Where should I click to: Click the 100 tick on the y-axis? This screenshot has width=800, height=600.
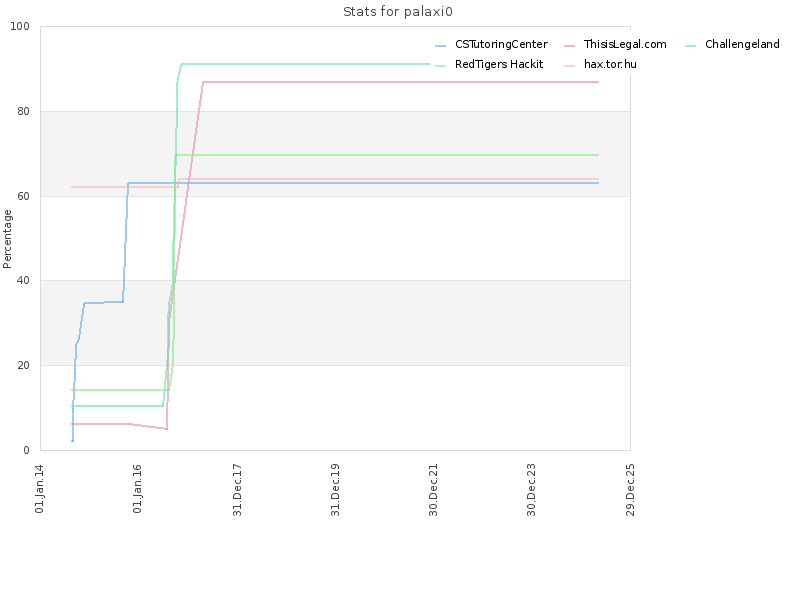20,27
